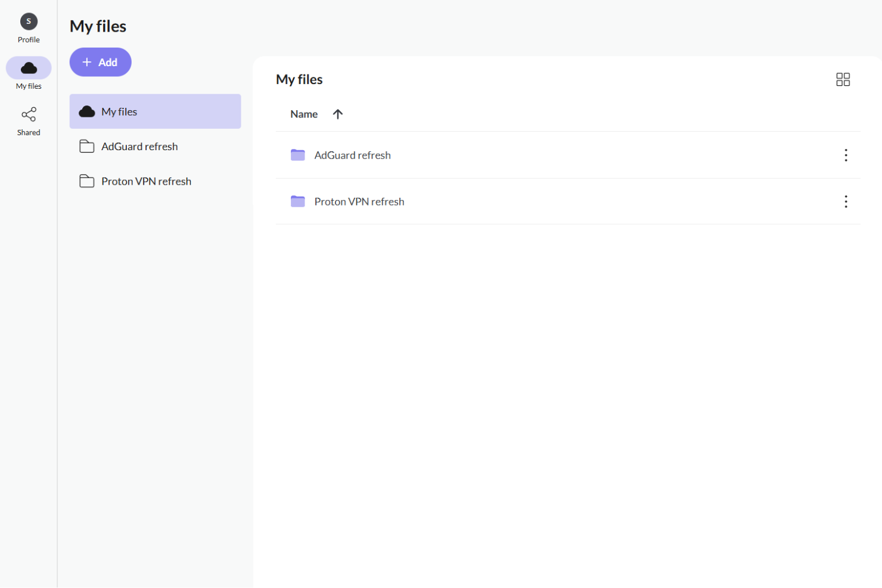Click the My files cloud icon in sidebar

[28, 67]
